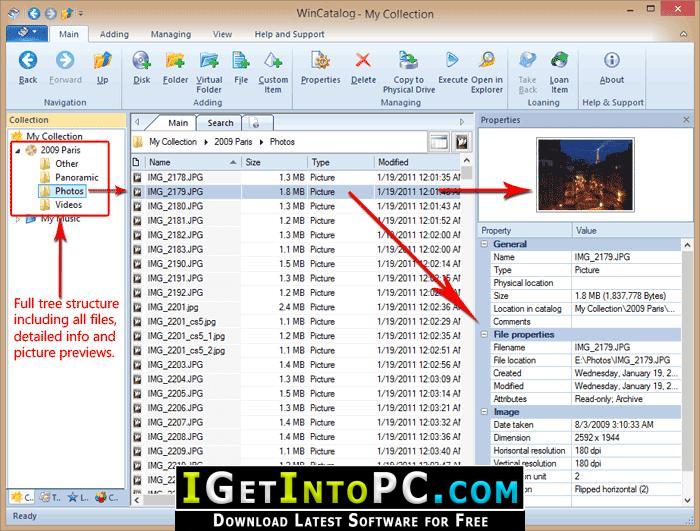Select the Search tab in center pane
The image size is (700, 531).
[x=220, y=123]
